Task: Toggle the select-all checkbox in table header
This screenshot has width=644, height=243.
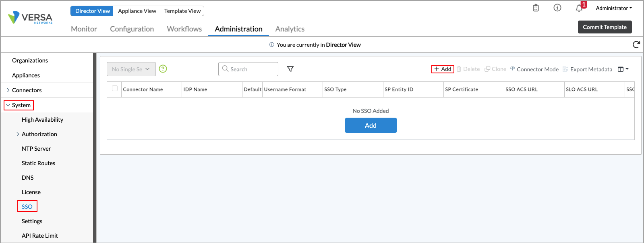Action: coord(115,89)
